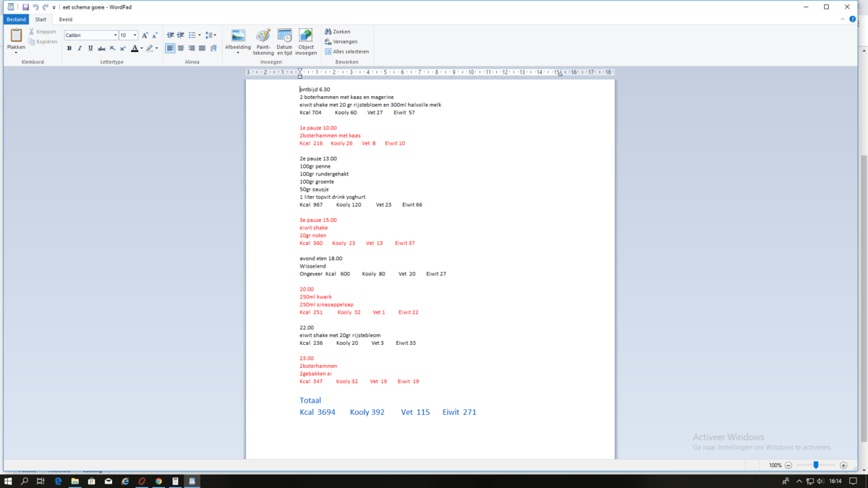This screenshot has width=868, height=488.
Task: Open the Bestand menu
Action: click(x=16, y=20)
